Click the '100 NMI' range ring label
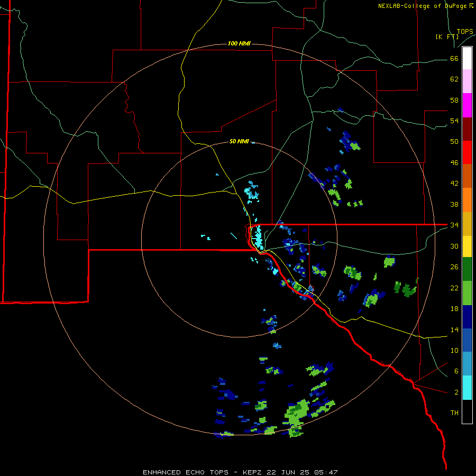 point(239,44)
